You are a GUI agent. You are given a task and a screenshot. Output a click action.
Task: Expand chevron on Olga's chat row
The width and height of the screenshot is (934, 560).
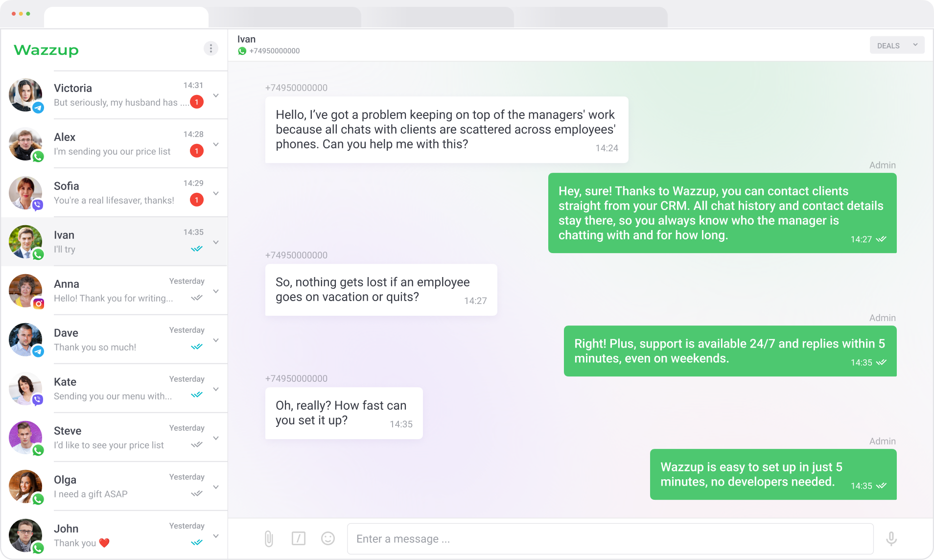coord(216,487)
